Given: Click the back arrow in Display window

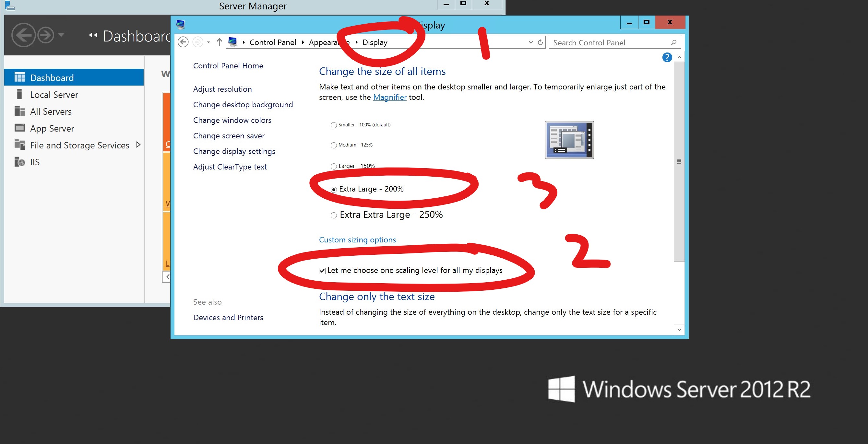Looking at the screenshot, I should (183, 42).
